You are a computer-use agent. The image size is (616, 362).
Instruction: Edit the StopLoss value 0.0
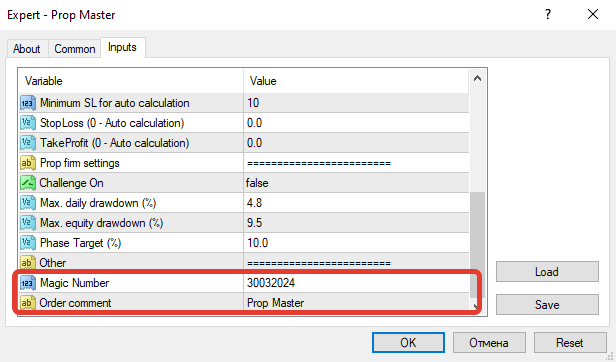(356, 123)
